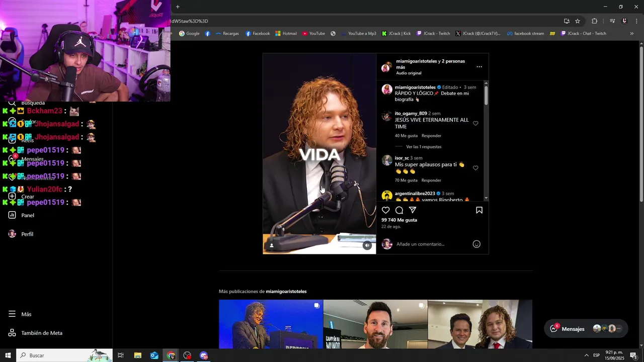View '99 740 Me gusta' likes list
Image resolution: width=644 pixels, height=362 pixels.
click(399, 220)
